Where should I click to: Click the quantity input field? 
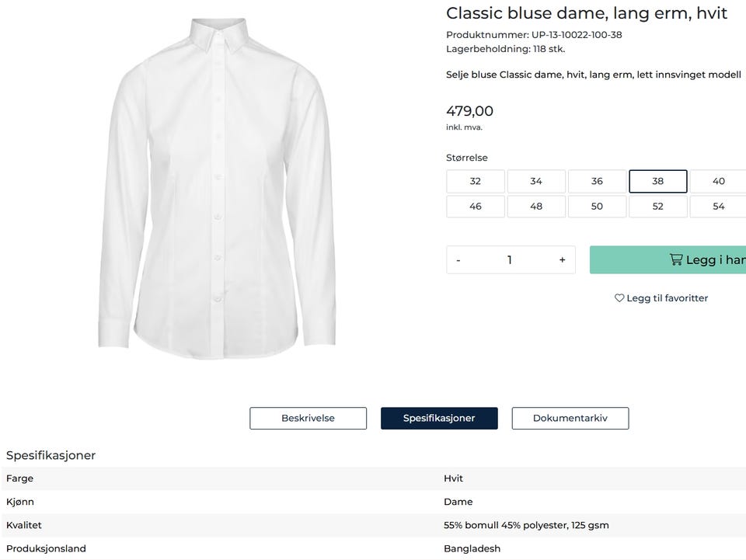pyautogui.click(x=510, y=260)
